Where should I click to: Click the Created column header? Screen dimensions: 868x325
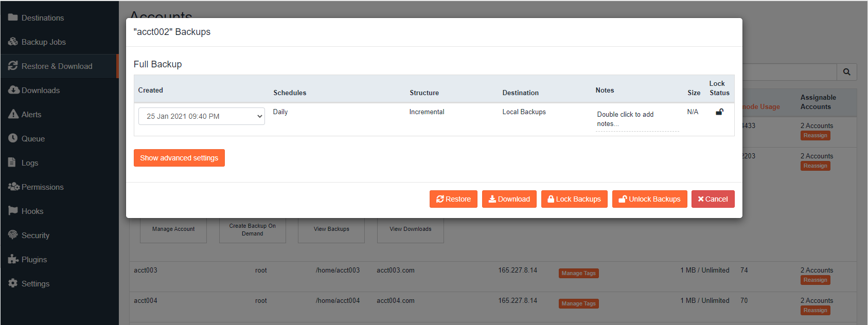point(150,90)
